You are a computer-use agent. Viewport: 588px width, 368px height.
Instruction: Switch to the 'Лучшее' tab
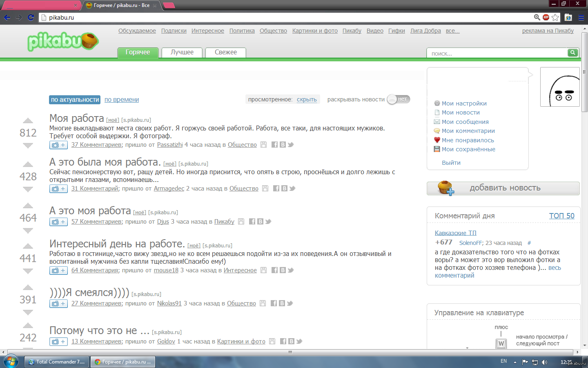(x=182, y=52)
